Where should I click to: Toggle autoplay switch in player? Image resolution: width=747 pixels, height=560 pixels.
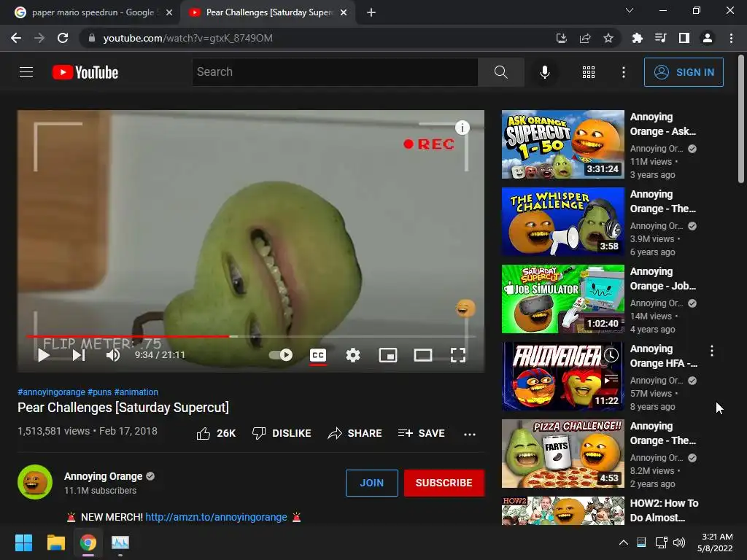[x=281, y=355]
